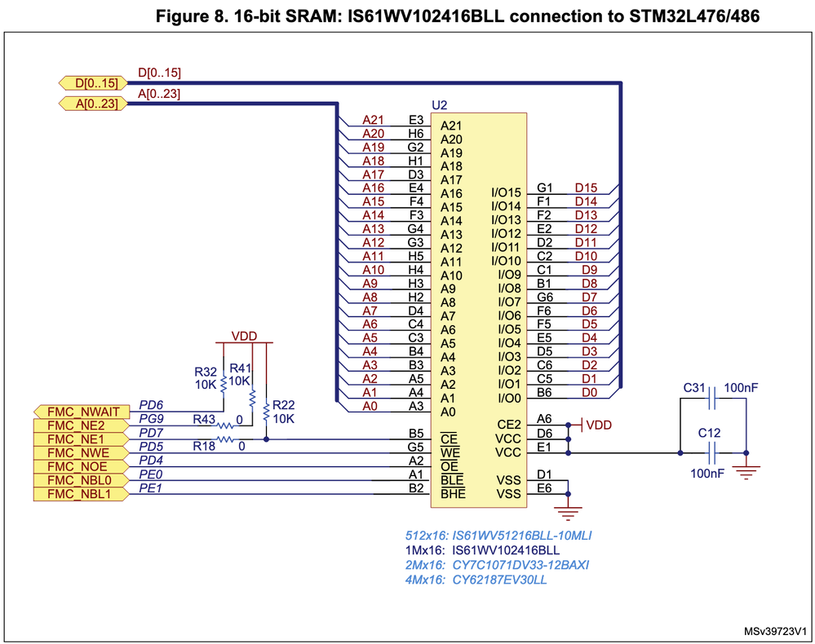Click the red A0 net label
The height and width of the screenshot is (644, 815).
pyautogui.click(x=370, y=406)
